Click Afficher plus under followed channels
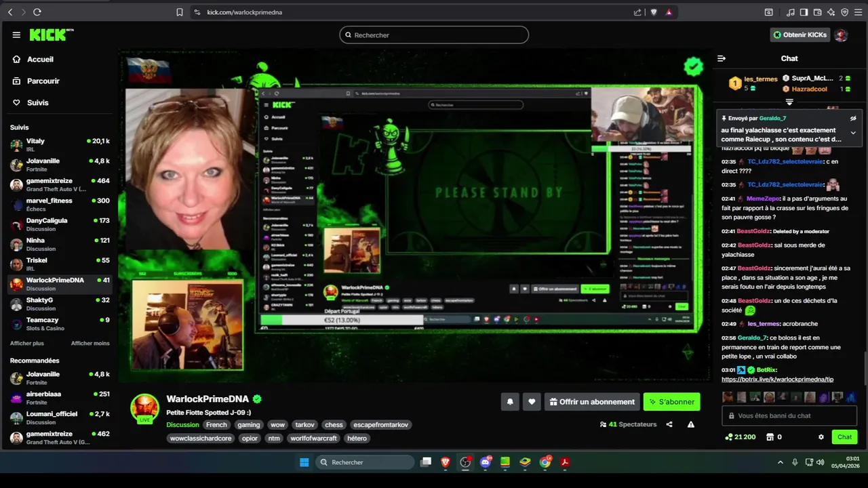Image resolution: width=868 pixels, height=488 pixels. coord(27,344)
